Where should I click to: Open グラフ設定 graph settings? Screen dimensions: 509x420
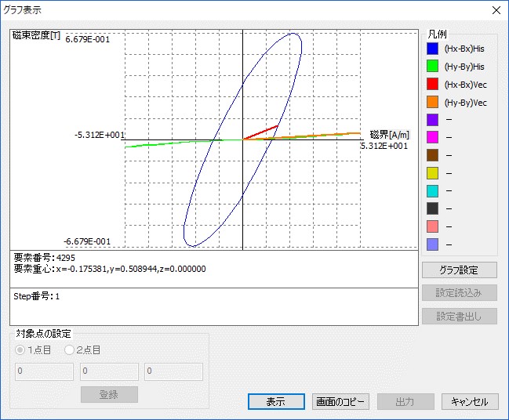coord(460,270)
